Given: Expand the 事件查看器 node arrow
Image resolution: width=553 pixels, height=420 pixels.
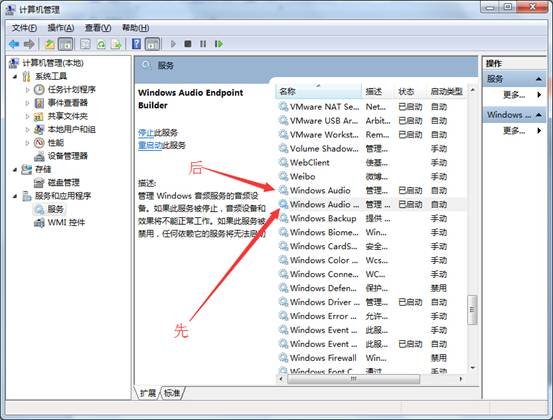Looking at the screenshot, I should 27,103.
